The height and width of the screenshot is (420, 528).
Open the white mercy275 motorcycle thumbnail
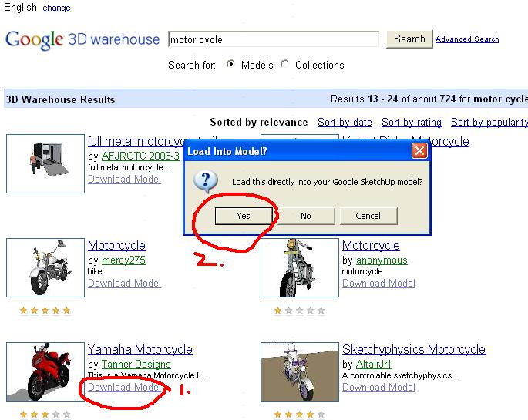pos(45,267)
